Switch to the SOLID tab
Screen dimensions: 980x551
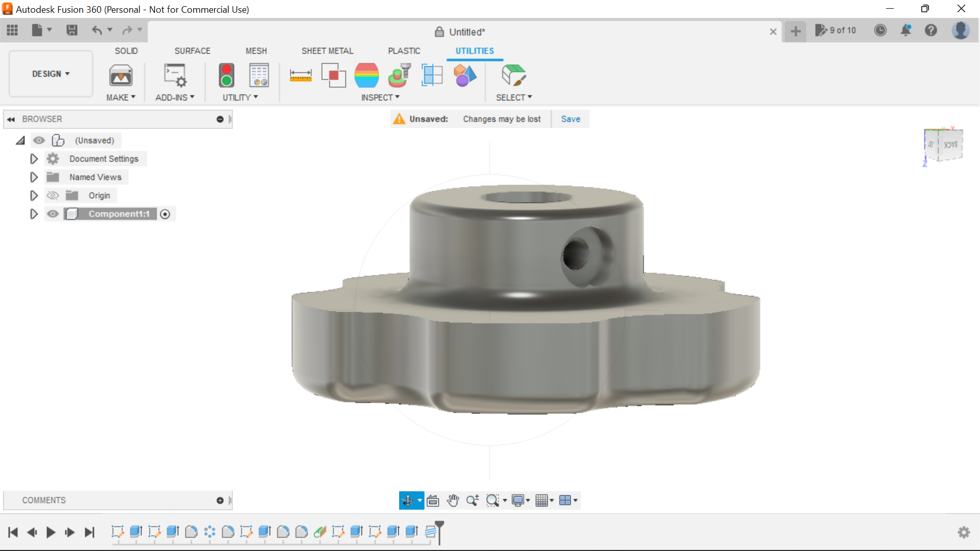pyautogui.click(x=126, y=51)
